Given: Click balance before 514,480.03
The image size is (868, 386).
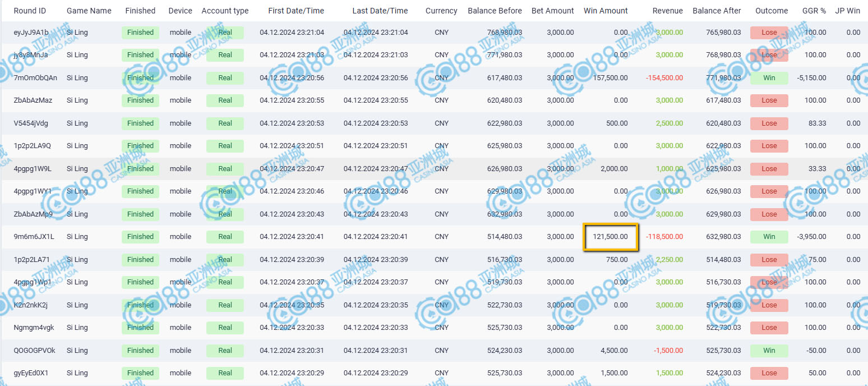Looking at the screenshot, I should [x=505, y=237].
